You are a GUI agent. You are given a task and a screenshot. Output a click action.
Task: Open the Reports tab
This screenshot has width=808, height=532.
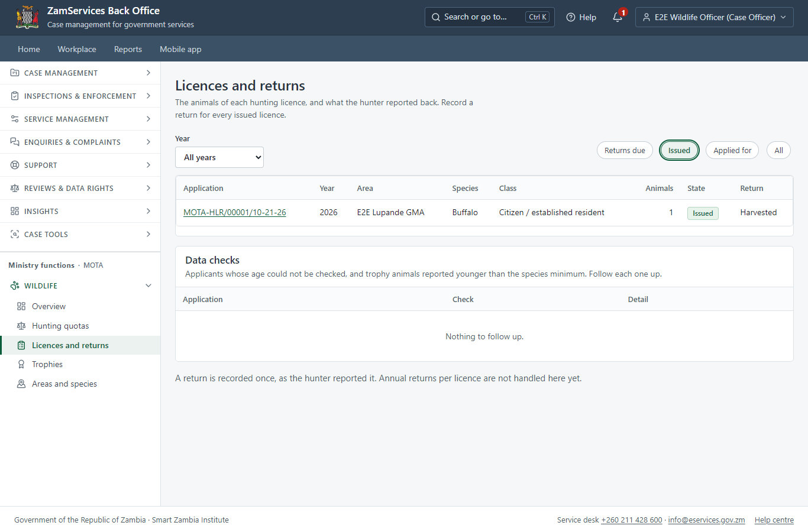pos(128,49)
